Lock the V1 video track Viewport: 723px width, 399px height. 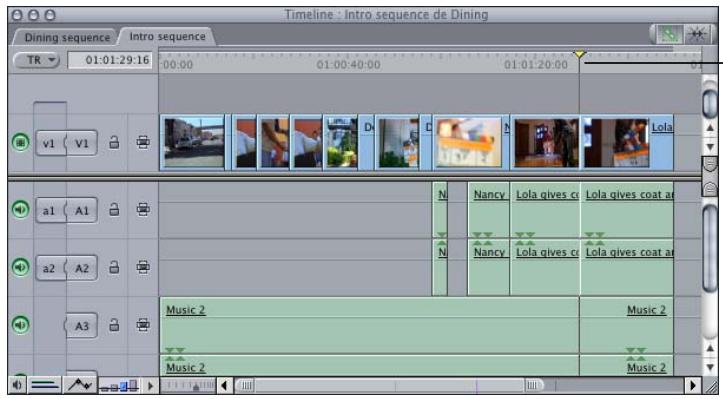click(114, 143)
